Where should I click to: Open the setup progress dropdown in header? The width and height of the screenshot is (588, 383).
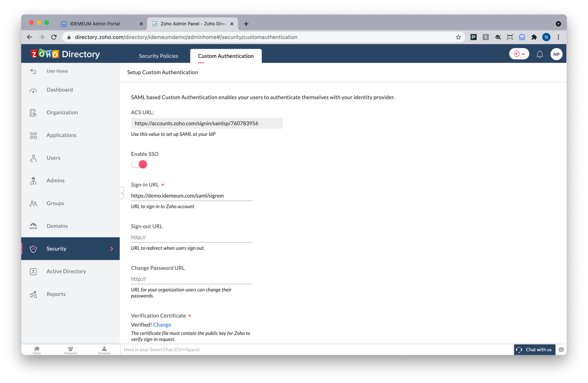[519, 54]
